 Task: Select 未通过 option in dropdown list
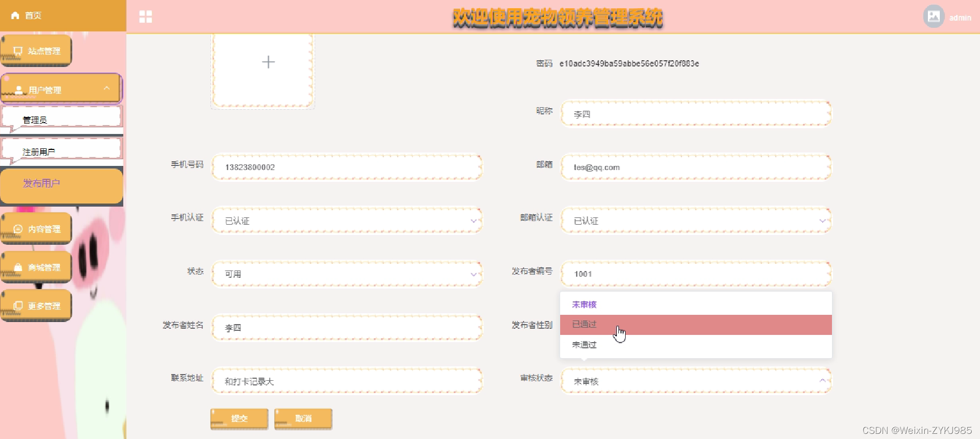coord(696,345)
